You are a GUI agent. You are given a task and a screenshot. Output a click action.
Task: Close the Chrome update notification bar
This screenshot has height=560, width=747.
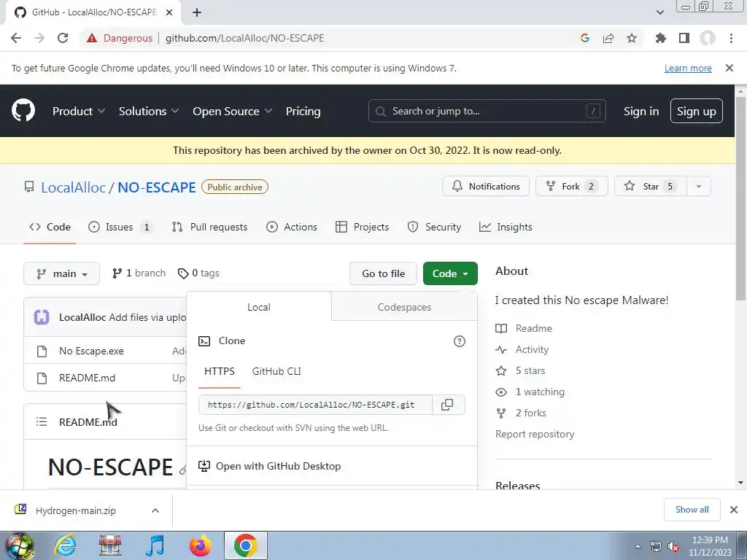tap(729, 68)
